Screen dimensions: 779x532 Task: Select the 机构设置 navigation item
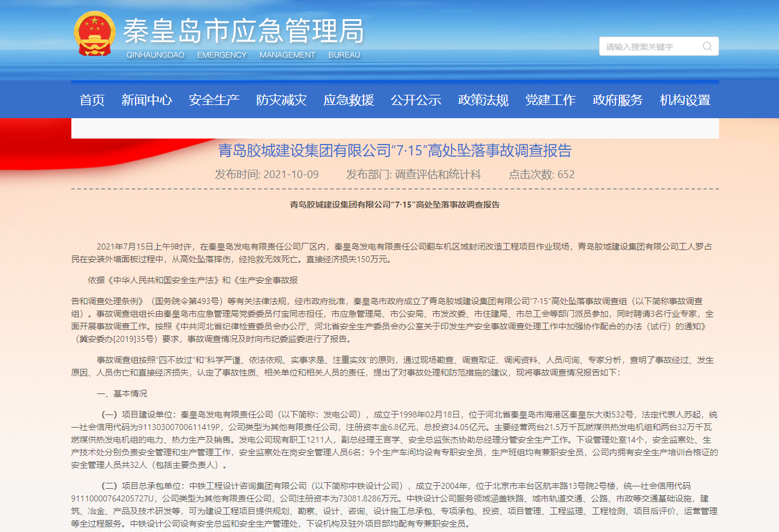click(x=685, y=100)
